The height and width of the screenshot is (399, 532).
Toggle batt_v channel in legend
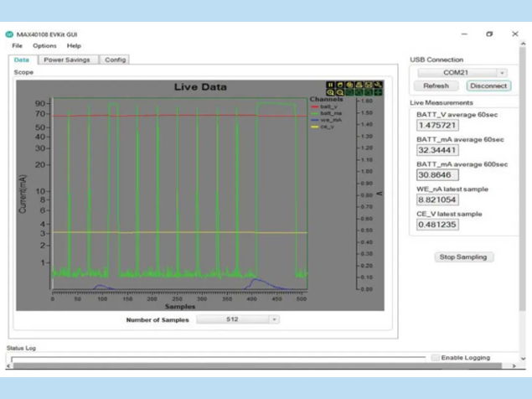click(327, 106)
